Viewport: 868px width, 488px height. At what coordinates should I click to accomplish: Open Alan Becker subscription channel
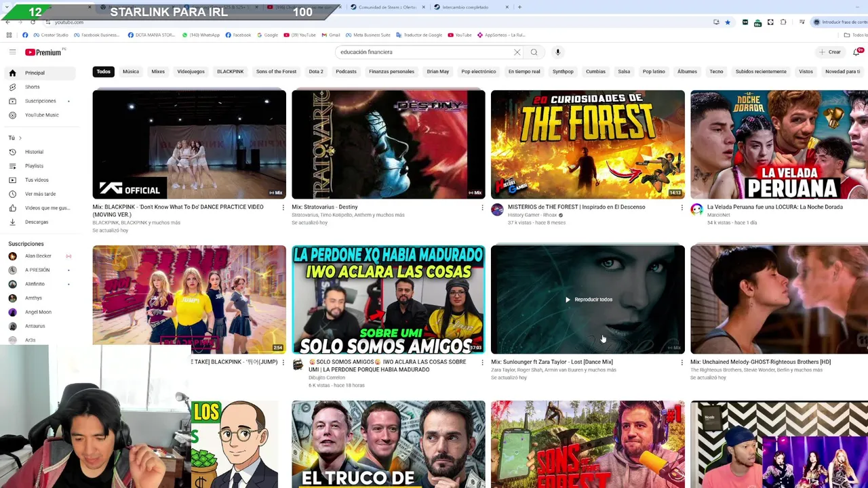[x=40, y=256]
